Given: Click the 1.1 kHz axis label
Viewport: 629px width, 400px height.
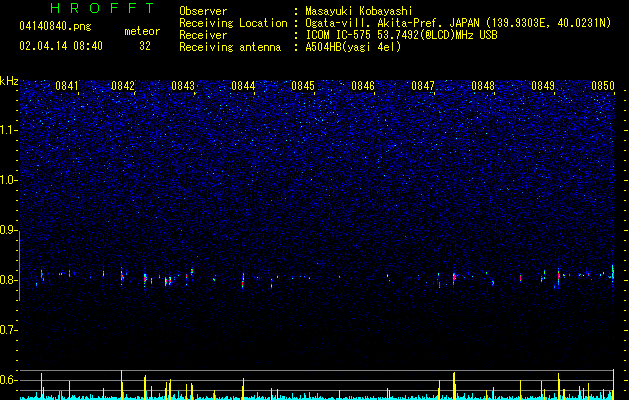Looking at the screenshot, I should pyautogui.click(x=8, y=130).
